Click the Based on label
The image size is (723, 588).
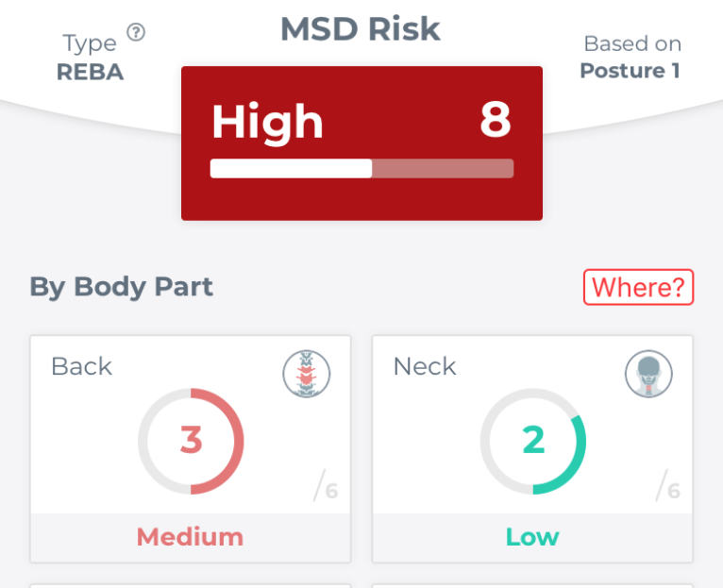(x=632, y=43)
